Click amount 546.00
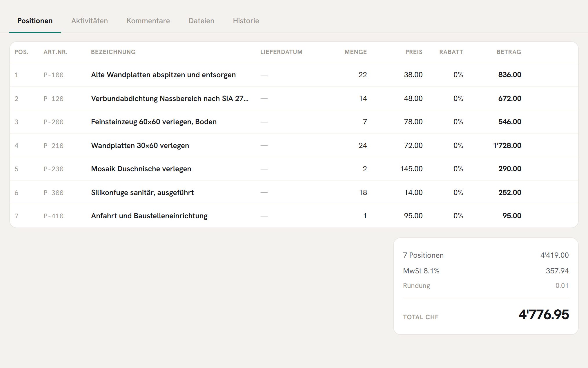 pos(510,122)
